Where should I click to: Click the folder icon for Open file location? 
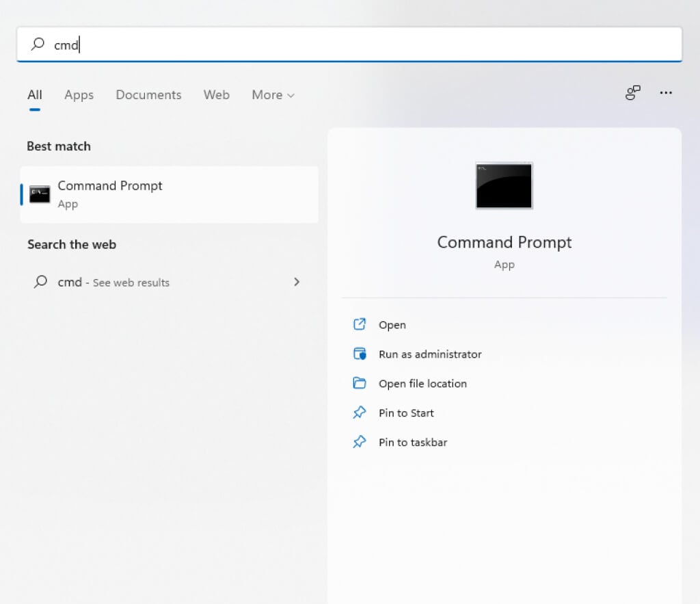[360, 383]
